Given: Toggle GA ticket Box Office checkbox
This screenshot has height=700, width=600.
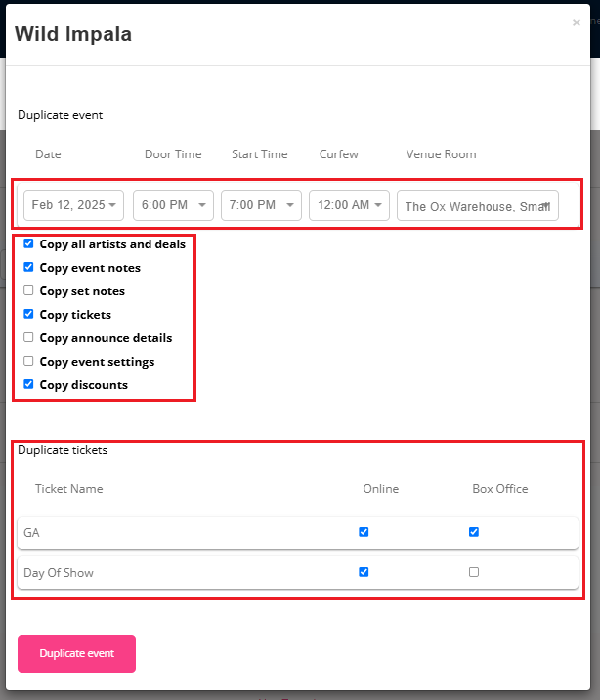Looking at the screenshot, I should tap(474, 532).
